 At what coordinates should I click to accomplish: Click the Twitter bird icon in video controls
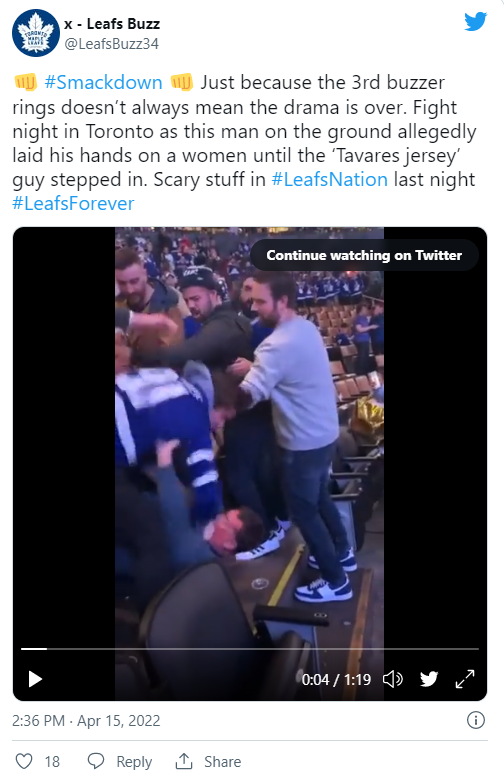point(429,679)
